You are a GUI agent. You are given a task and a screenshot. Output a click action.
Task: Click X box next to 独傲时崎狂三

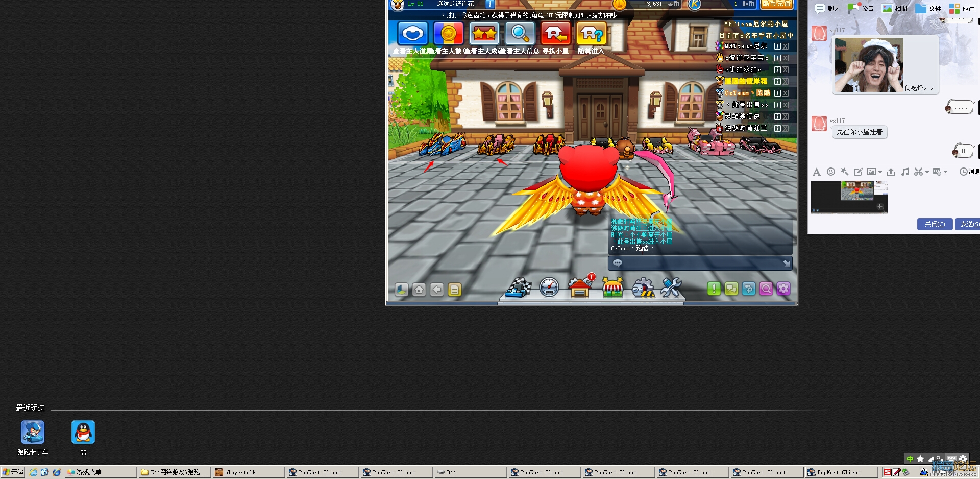pyautogui.click(x=786, y=128)
